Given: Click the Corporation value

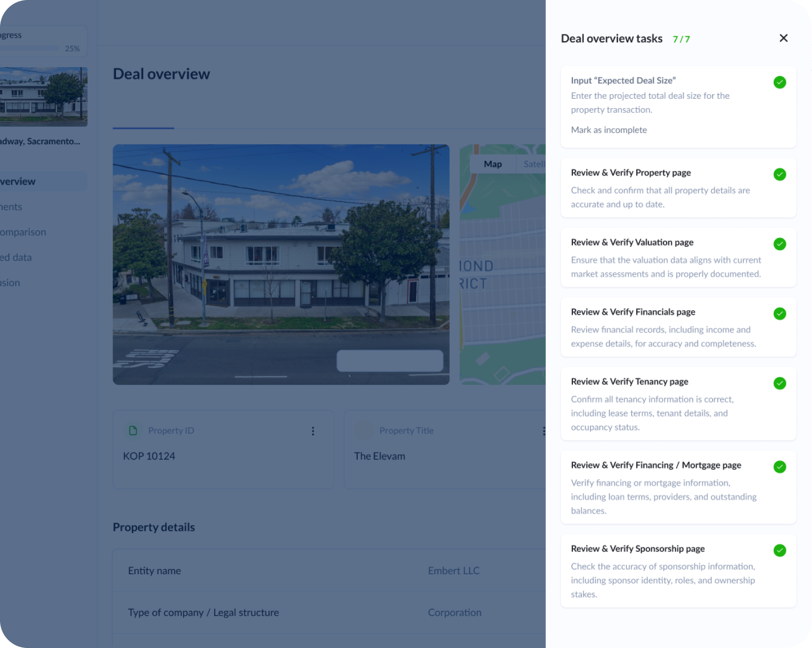Looking at the screenshot, I should click(x=455, y=612).
